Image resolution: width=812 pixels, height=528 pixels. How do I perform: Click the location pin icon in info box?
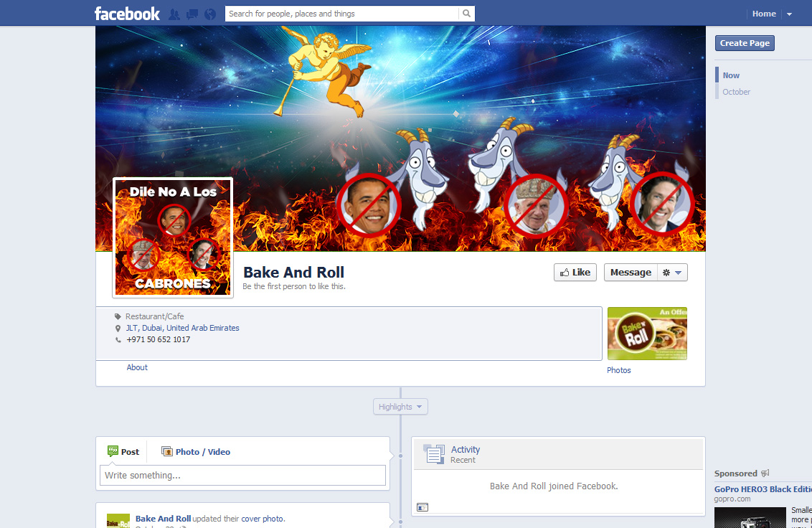118,329
